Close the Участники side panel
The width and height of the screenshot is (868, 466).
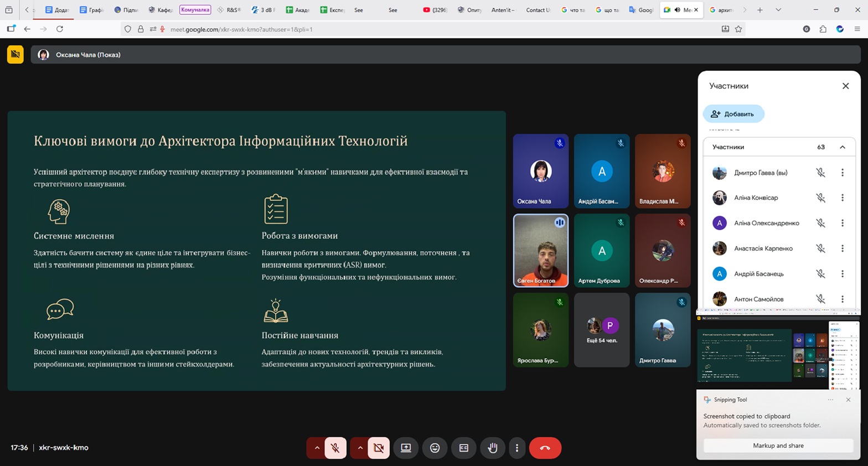click(x=845, y=86)
